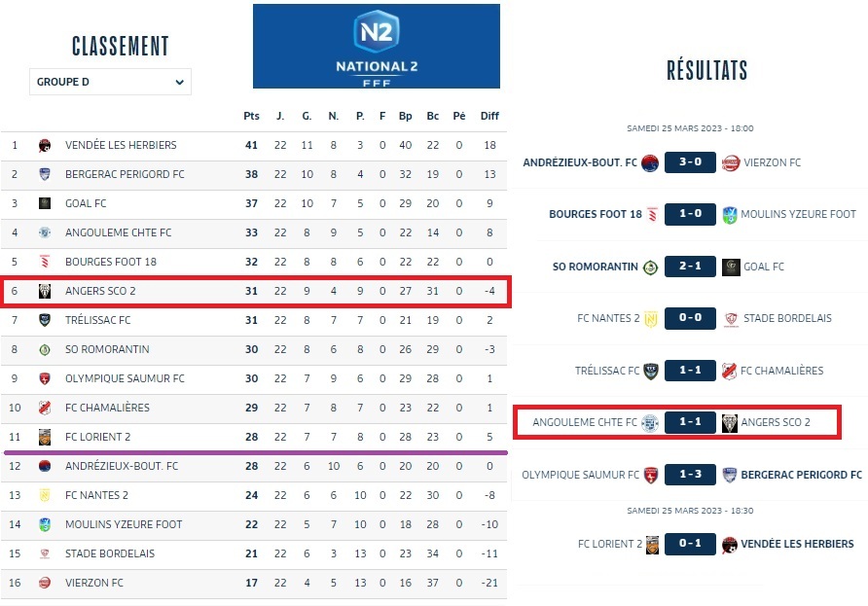Open the Trélissac FC team link in standings
Image resolution: width=868 pixels, height=606 pixels.
click(x=97, y=320)
